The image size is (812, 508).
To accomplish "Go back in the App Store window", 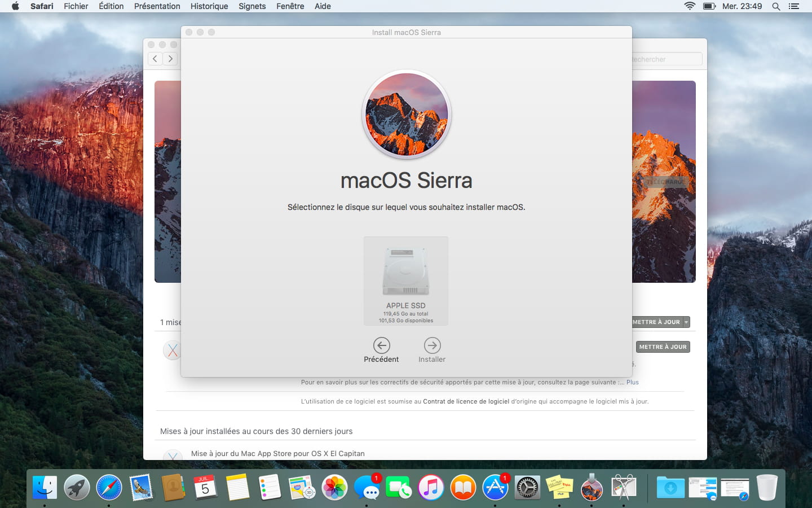I will 155,59.
